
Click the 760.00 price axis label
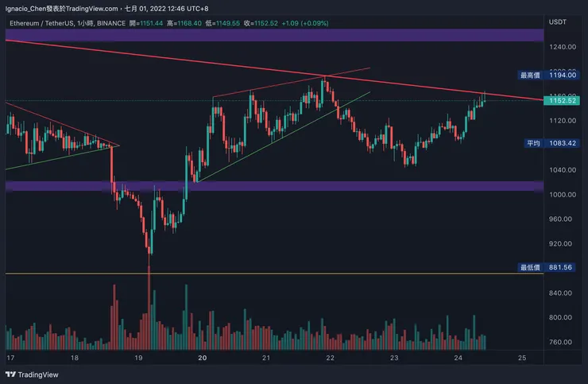click(560, 342)
